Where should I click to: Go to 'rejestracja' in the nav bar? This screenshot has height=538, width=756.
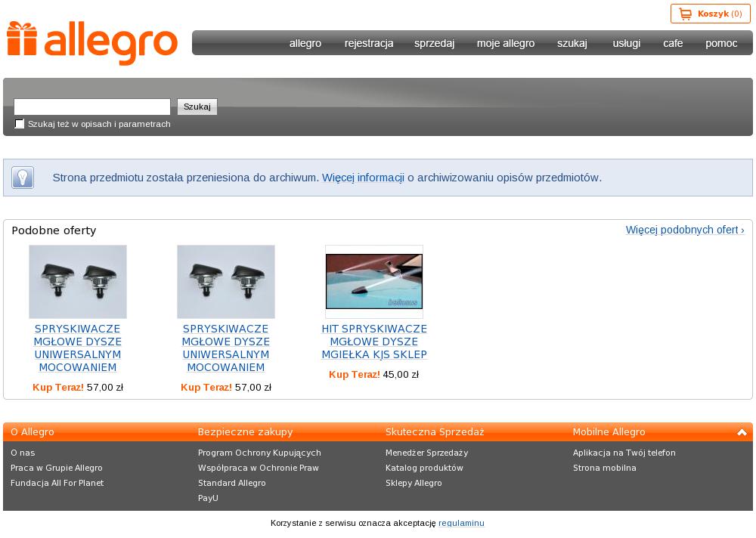(x=369, y=43)
